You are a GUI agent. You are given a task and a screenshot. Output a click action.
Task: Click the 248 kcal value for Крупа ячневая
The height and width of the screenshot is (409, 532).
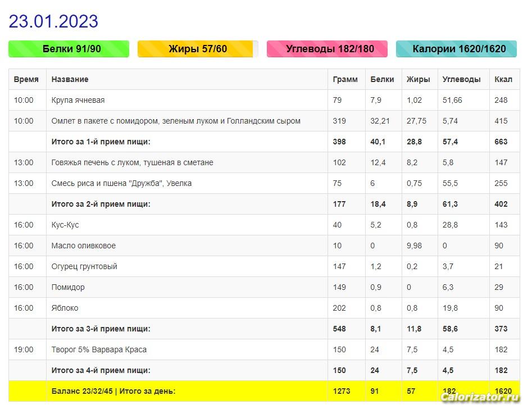(501, 100)
